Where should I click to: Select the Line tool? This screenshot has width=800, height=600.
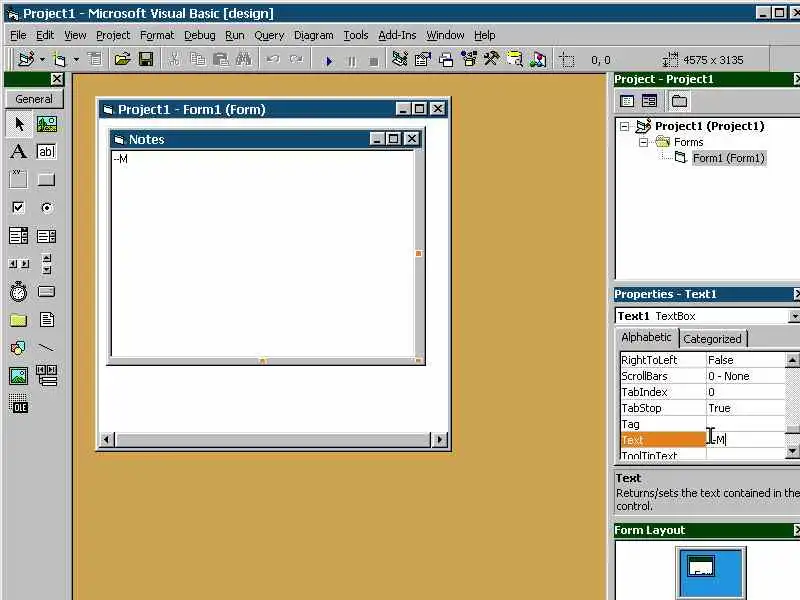tap(46, 348)
